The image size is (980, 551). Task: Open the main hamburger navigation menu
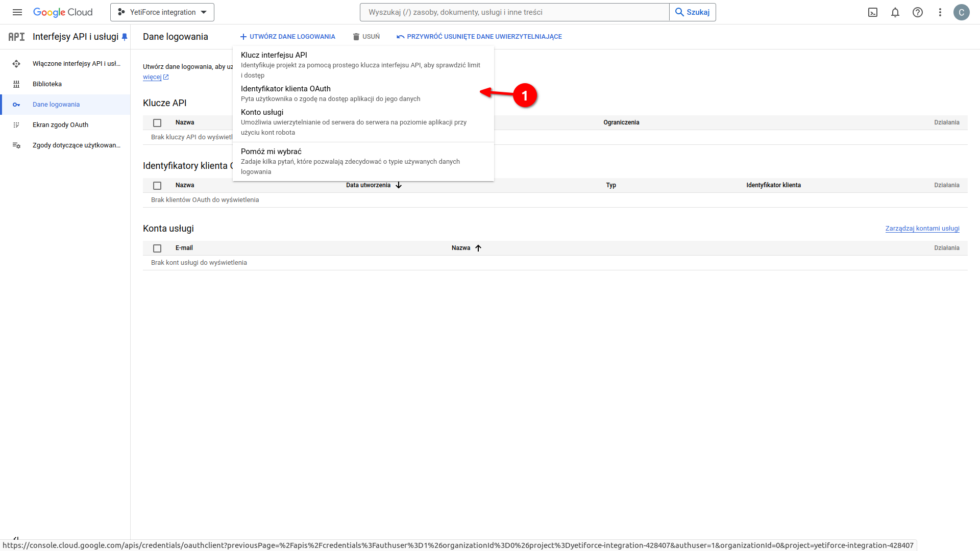click(17, 12)
